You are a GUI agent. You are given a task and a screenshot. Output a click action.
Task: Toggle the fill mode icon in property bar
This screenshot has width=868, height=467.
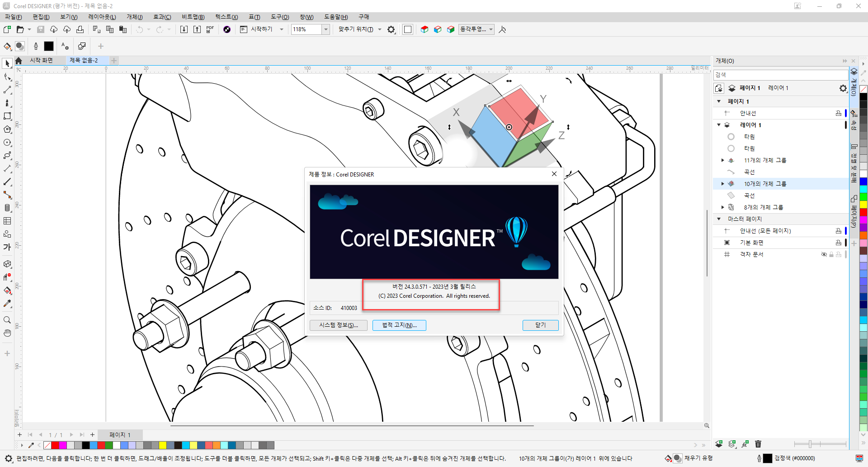click(x=20, y=46)
